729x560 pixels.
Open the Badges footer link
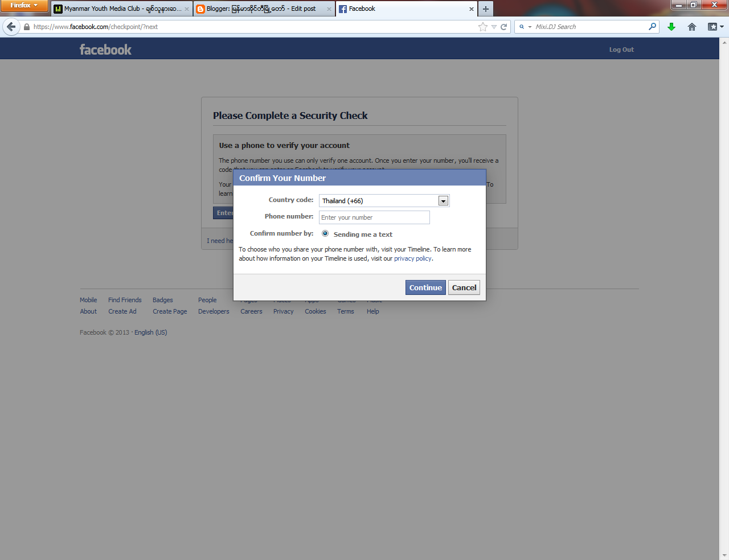[x=163, y=300]
